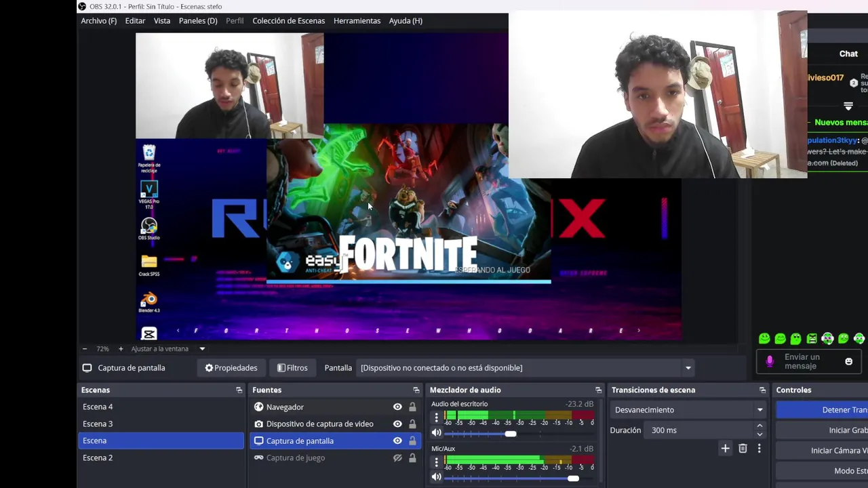This screenshot has width=868, height=488.
Task: Undock the Transiciones de escena panel
Action: point(762,390)
